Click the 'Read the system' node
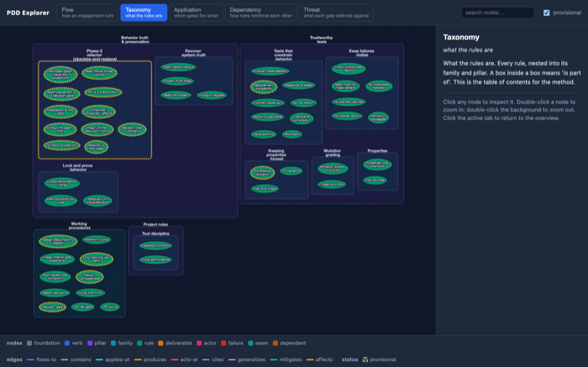Image resolution: width=588 pixels, height=367 pixels. (x=176, y=95)
